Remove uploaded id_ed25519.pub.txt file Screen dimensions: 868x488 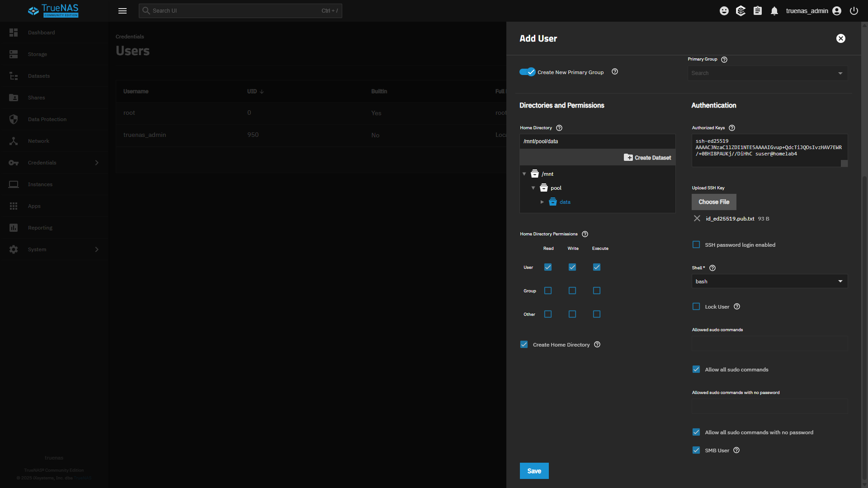[697, 219]
